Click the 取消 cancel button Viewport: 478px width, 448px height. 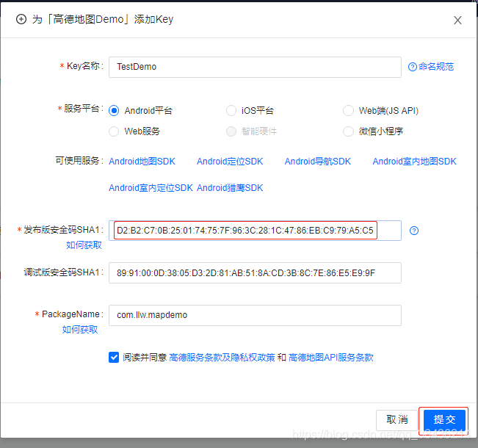pyautogui.click(x=396, y=419)
